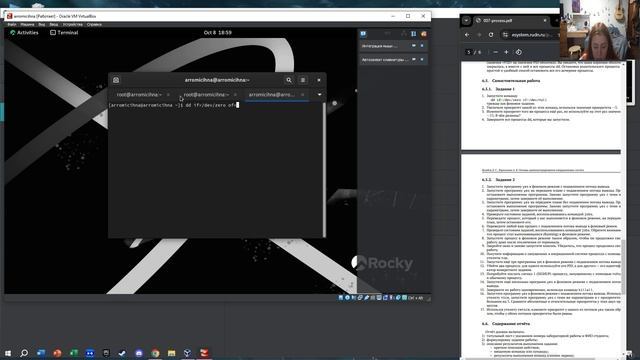Select the 007-process.pdf browser tab
Screen dimensions: 640x360
[x=510, y=20]
